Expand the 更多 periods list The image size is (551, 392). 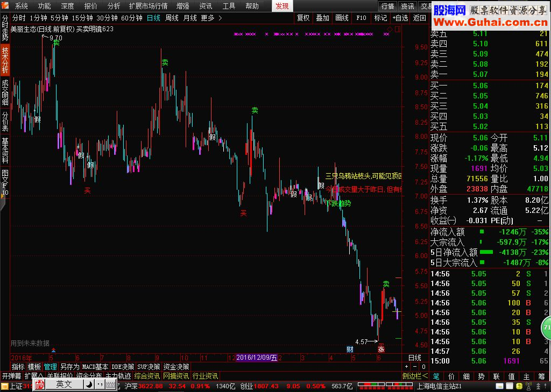pyautogui.click(x=211, y=18)
